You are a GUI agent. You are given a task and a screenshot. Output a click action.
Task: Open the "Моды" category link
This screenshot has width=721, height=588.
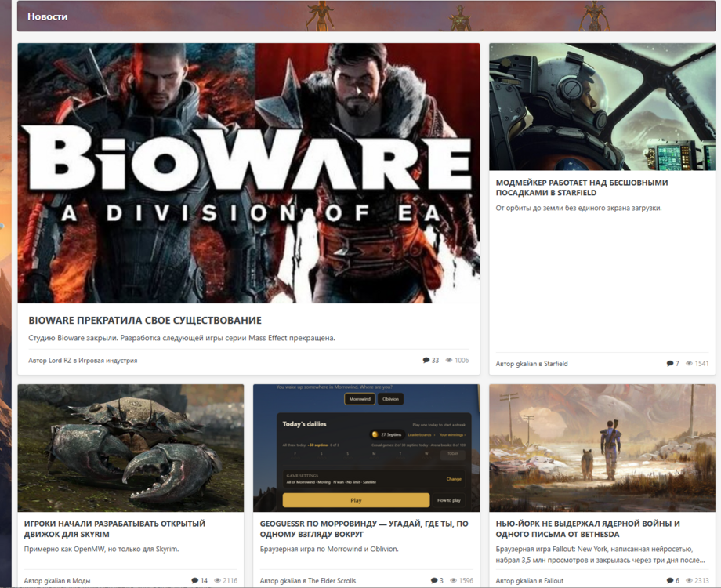(82, 581)
